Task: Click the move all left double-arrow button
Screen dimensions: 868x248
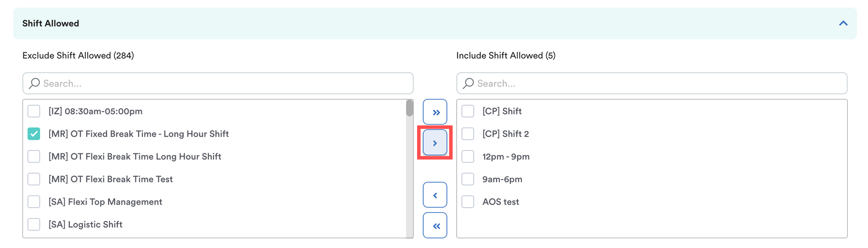Action: 435,226
